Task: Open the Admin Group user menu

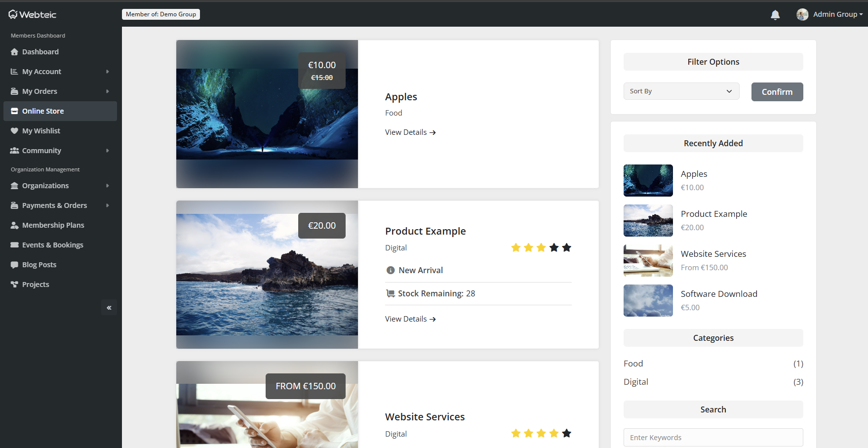Action: pyautogui.click(x=829, y=14)
